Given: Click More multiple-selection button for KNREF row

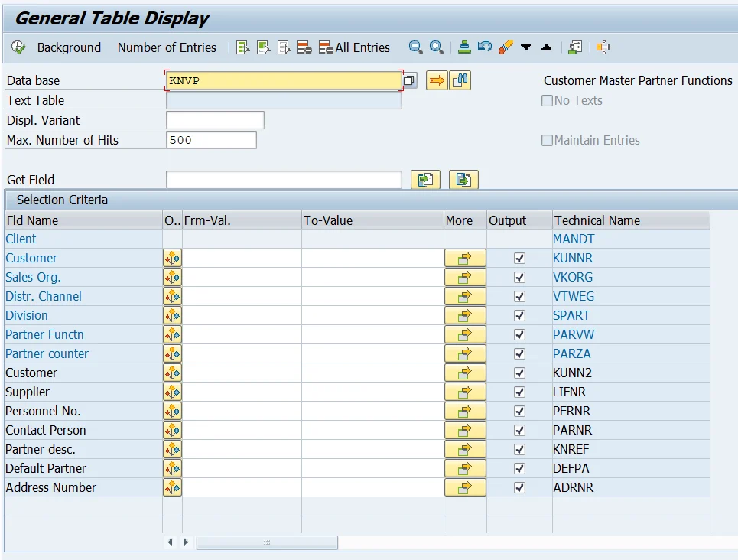Looking at the screenshot, I should [x=465, y=449].
